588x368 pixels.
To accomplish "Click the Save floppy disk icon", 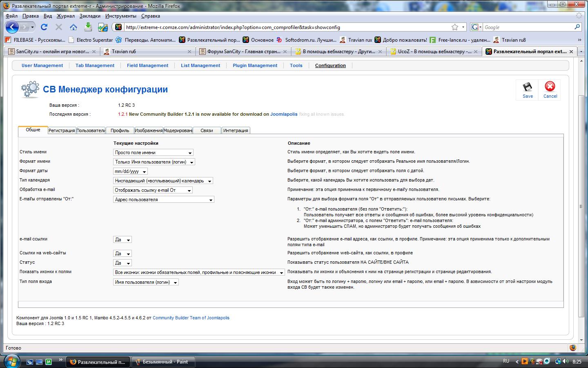I will coord(528,87).
